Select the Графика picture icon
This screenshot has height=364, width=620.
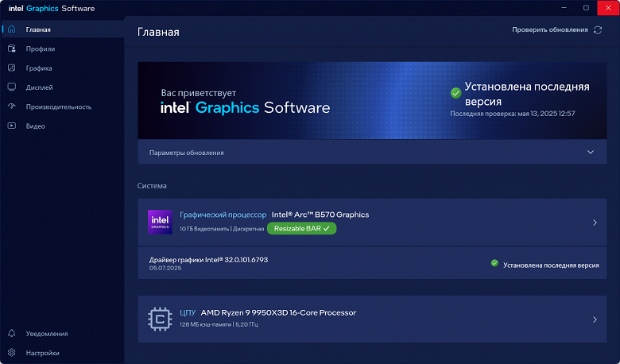coord(11,68)
